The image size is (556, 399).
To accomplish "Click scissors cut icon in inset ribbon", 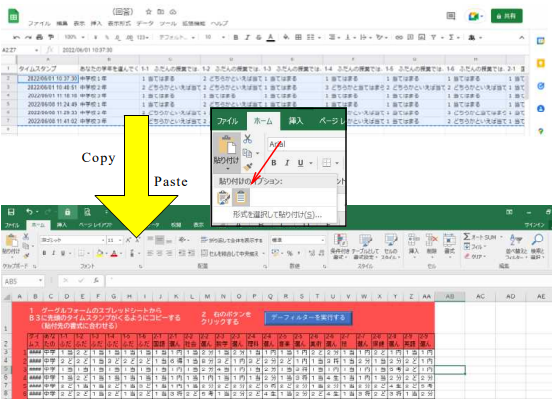I will pyautogui.click(x=248, y=139).
